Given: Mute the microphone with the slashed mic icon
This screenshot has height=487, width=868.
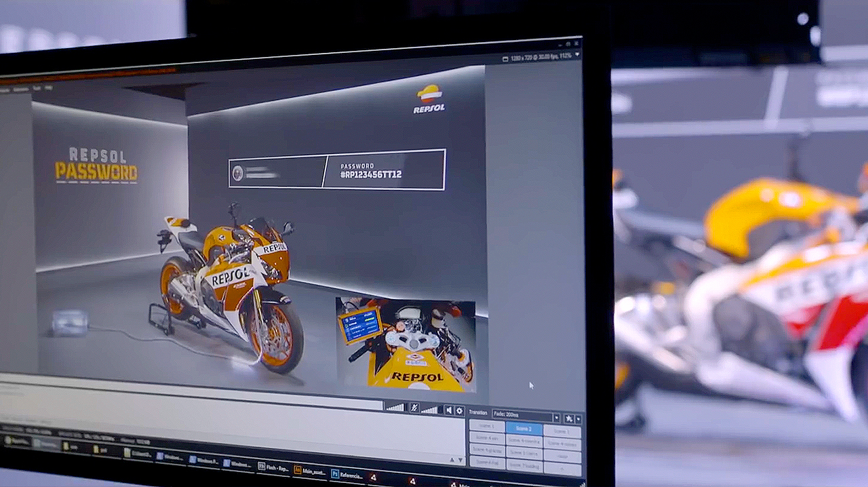Looking at the screenshot, I should pyautogui.click(x=413, y=408).
